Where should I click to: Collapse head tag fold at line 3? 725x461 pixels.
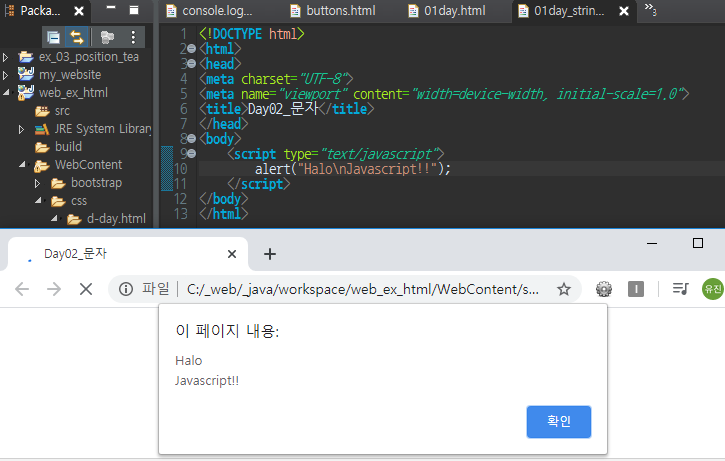(191, 64)
